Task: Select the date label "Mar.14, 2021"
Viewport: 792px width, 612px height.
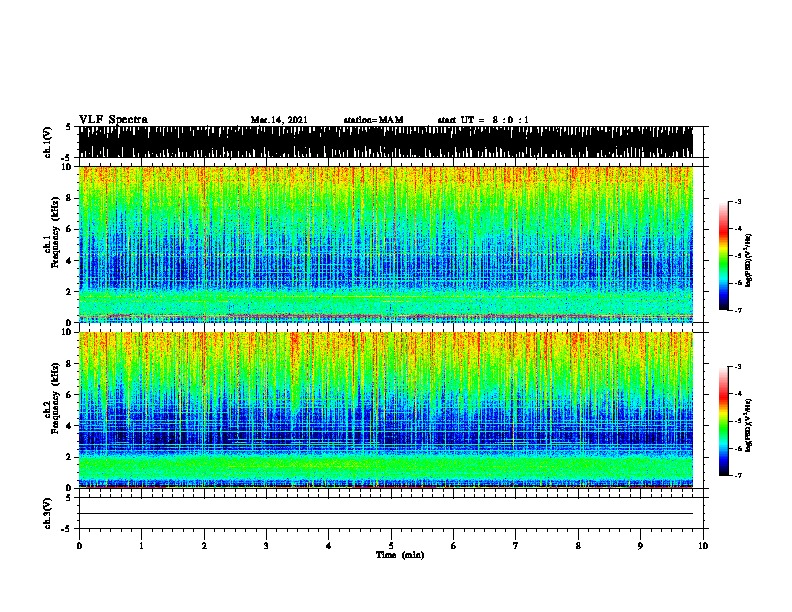Action: pos(279,120)
